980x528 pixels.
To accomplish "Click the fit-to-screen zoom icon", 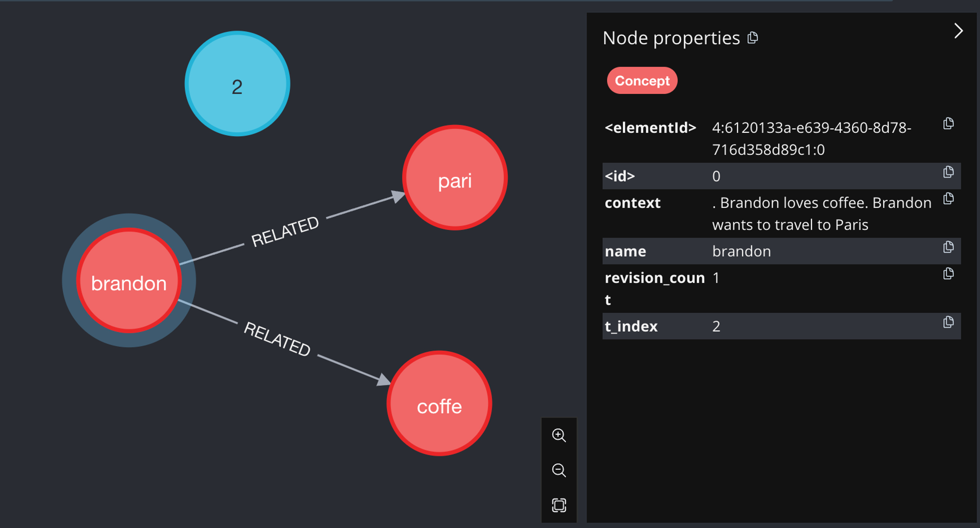I will (x=559, y=505).
